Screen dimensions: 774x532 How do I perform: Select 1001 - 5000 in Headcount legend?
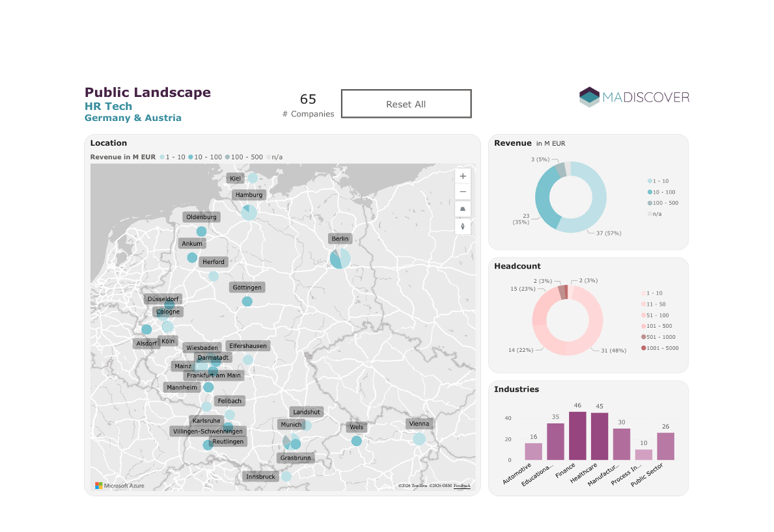(659, 348)
